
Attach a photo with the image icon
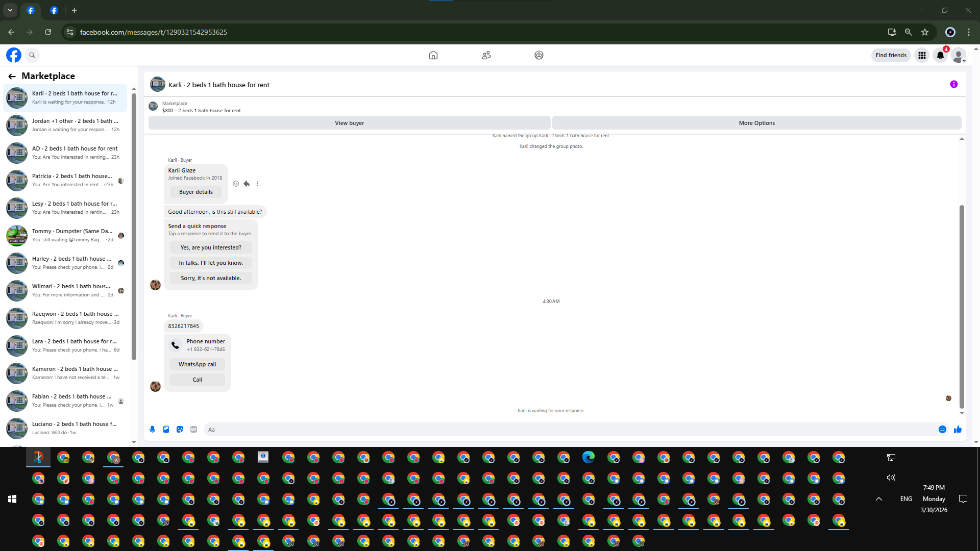pos(166,430)
